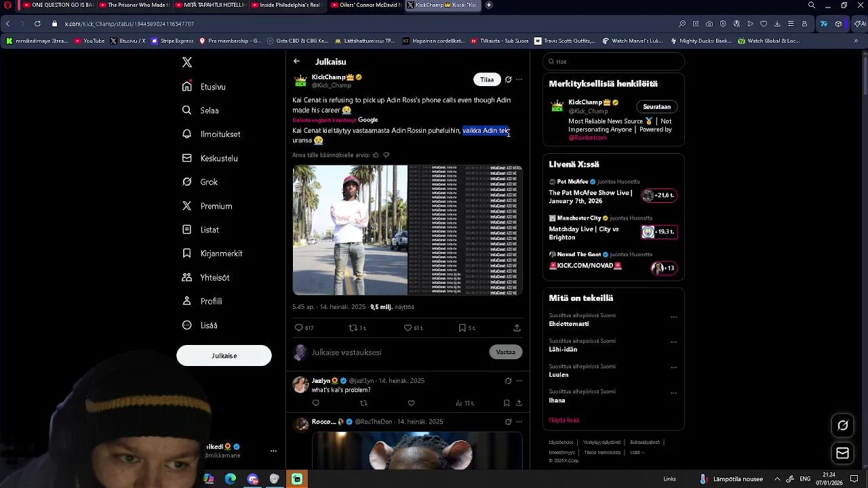Open The Pat McAfee Show Live
The width and height of the screenshot is (868, 488).
click(x=613, y=192)
